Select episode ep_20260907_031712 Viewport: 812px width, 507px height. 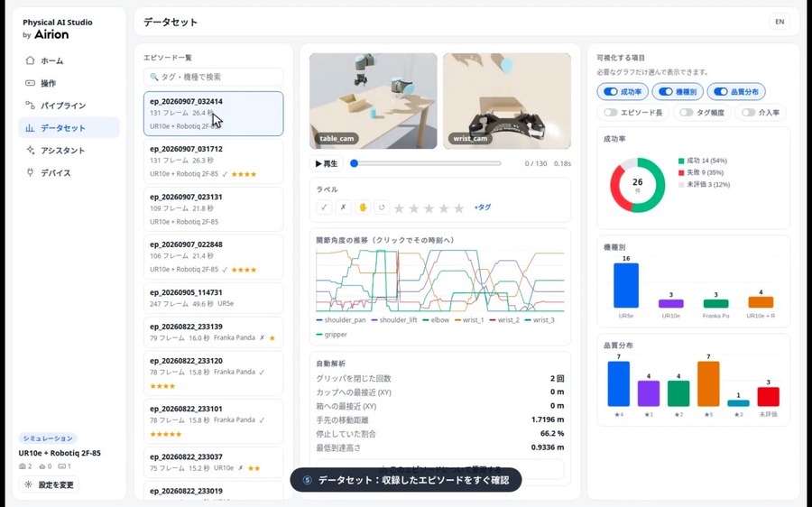click(213, 161)
